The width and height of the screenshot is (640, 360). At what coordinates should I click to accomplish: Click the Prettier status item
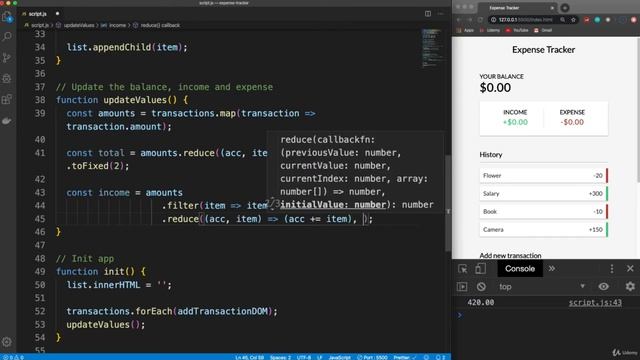click(405, 357)
